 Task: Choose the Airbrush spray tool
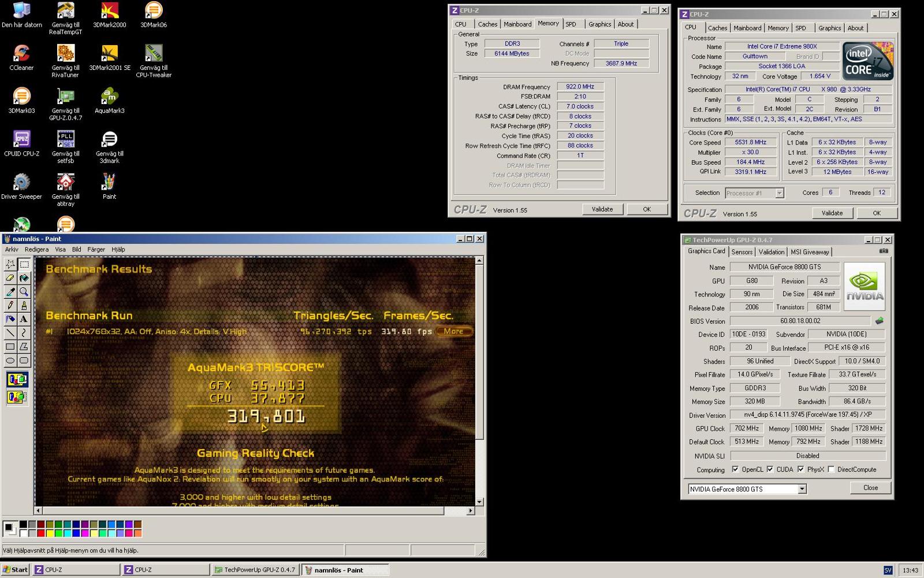pyautogui.click(x=10, y=319)
